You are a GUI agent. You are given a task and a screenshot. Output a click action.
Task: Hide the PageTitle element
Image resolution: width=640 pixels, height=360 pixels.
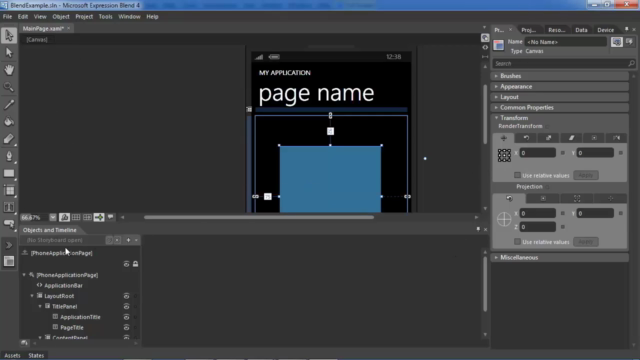click(x=127, y=327)
